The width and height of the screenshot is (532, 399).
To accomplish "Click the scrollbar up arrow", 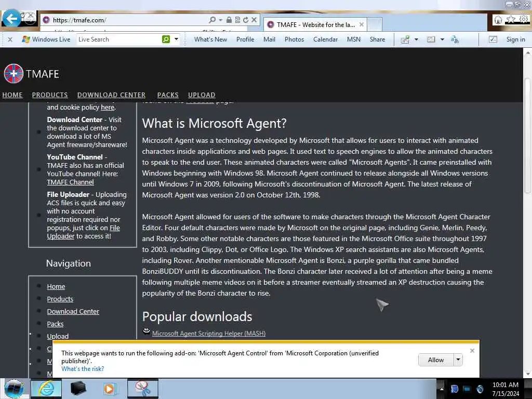I will point(527,53).
